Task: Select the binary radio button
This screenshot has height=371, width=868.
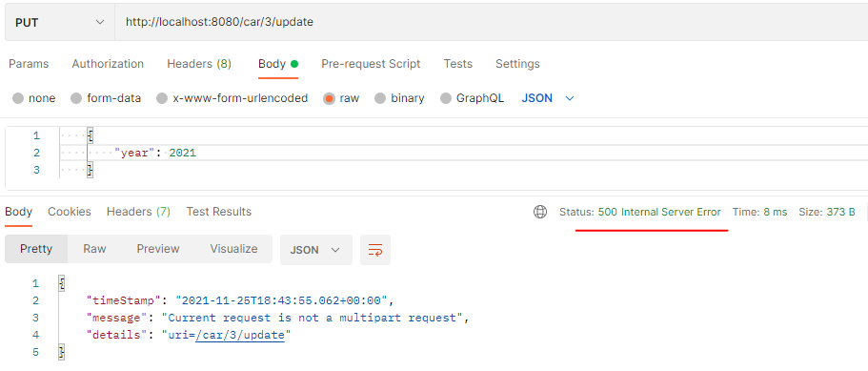Action: 380,98
